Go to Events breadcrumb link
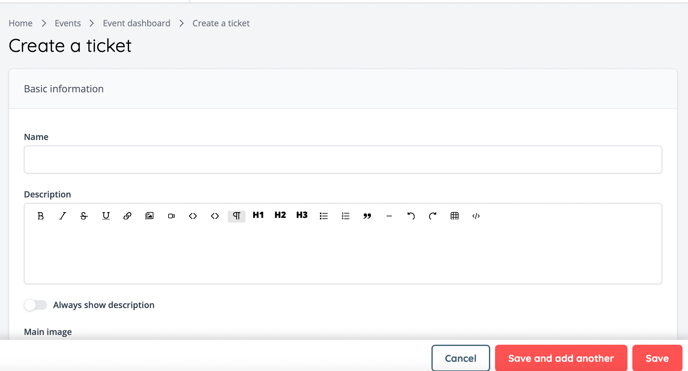Image resolution: width=688 pixels, height=371 pixels. click(68, 23)
